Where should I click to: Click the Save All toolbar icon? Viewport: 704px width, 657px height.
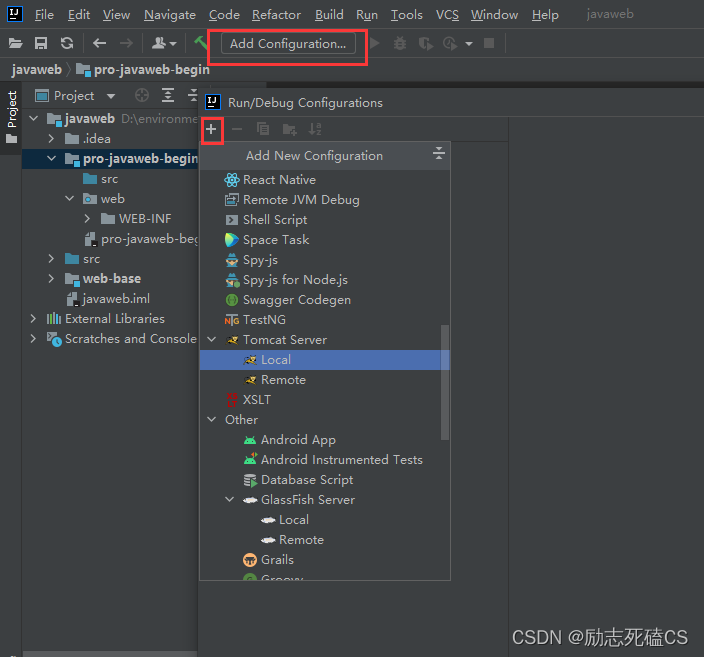tap(41, 43)
